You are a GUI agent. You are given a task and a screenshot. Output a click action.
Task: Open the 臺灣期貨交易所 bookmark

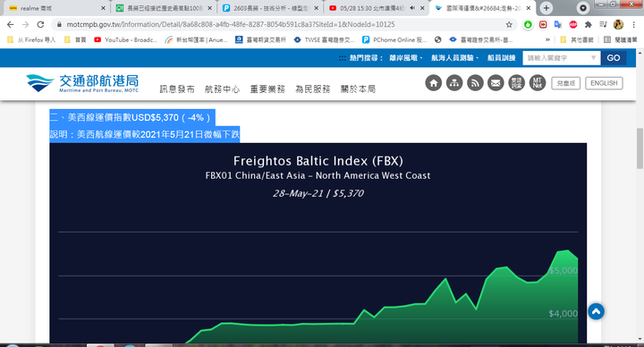pos(261,40)
